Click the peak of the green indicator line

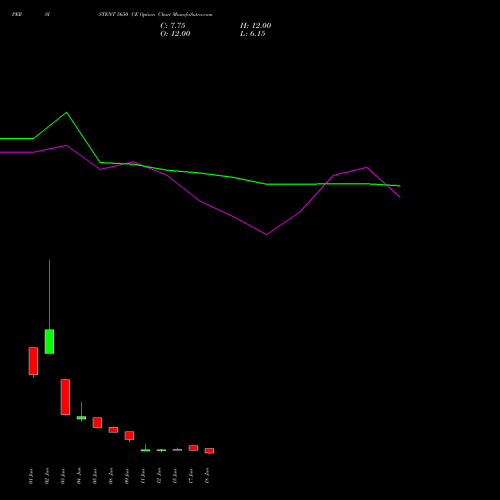click(x=66, y=112)
